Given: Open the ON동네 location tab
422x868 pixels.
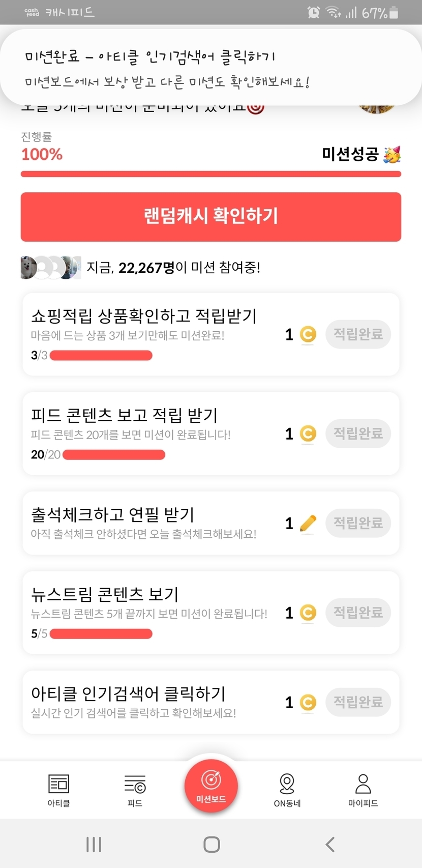Looking at the screenshot, I should click(287, 784).
